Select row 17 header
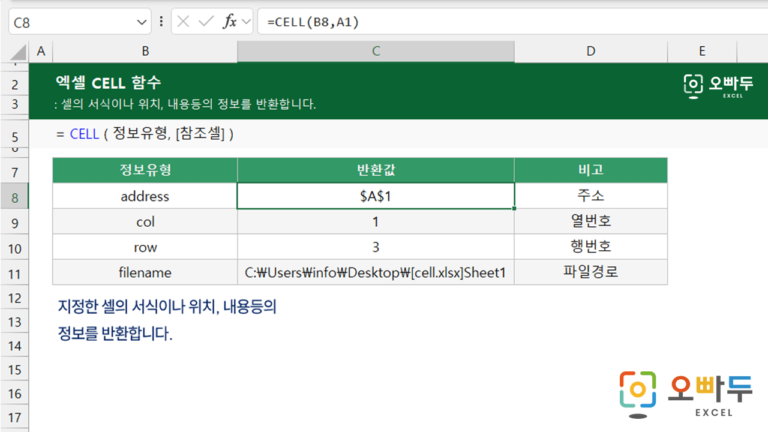 click(x=15, y=417)
